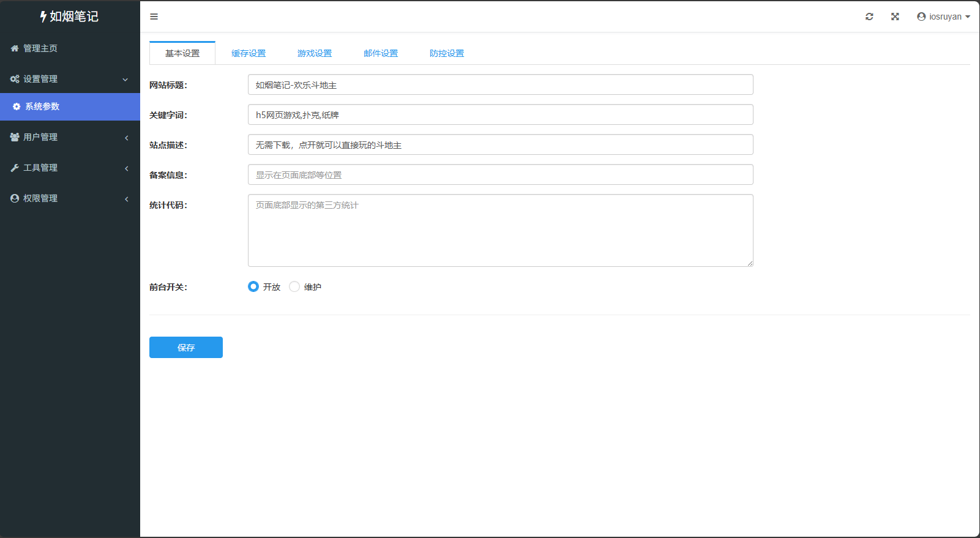Click the refresh icon in top bar
The width and height of the screenshot is (980, 538).
[x=869, y=17]
